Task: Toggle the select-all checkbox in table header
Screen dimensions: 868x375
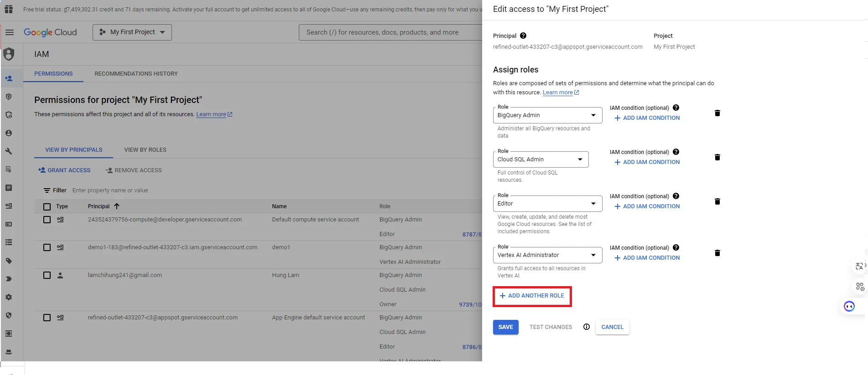Action: pyautogui.click(x=47, y=206)
